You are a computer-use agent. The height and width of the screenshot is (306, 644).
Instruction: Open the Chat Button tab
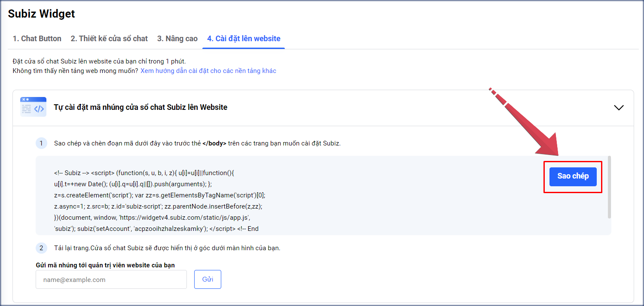(37, 39)
